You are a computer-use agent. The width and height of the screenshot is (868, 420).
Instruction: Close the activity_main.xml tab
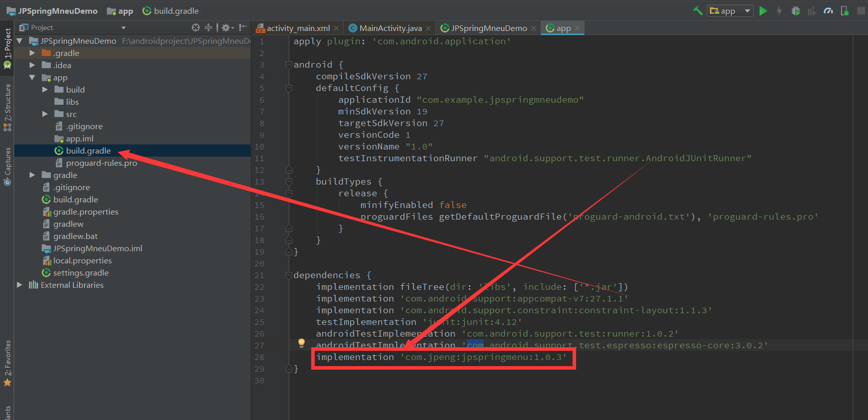pyautogui.click(x=337, y=28)
